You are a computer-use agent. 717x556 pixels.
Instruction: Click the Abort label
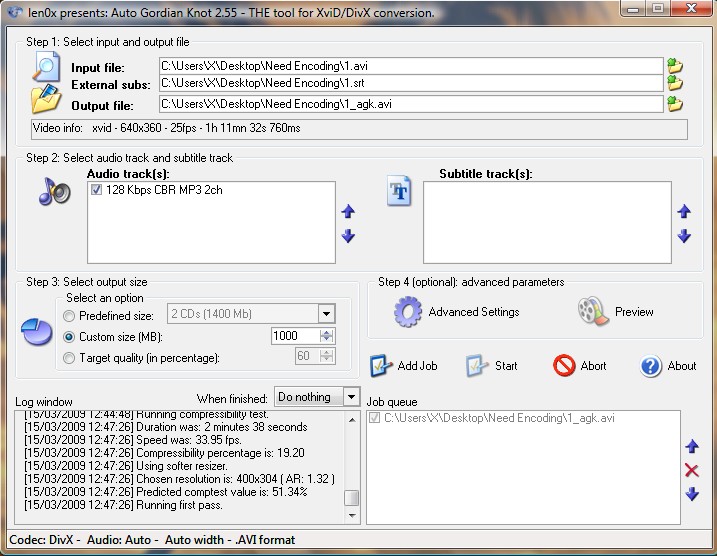593,366
